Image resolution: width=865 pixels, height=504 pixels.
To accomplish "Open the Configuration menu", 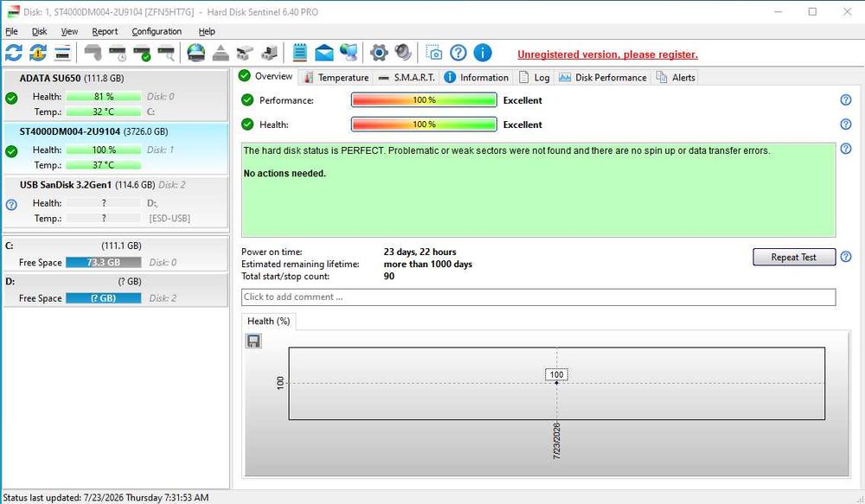I will 157,31.
